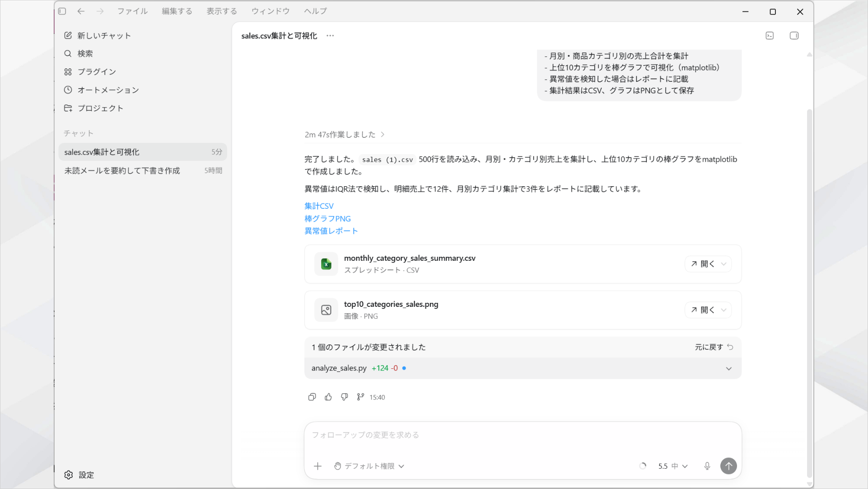Click top10_categories_sales.png file name
868x489 pixels.
391,304
